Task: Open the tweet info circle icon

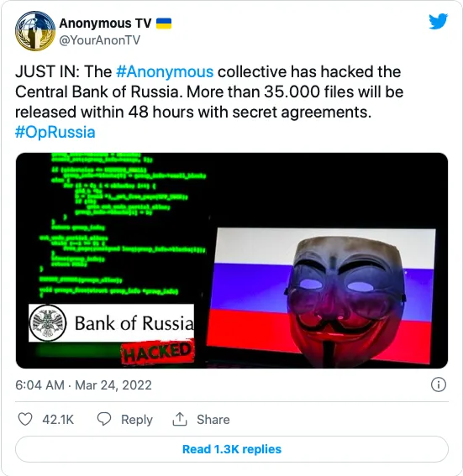Action: (x=439, y=384)
